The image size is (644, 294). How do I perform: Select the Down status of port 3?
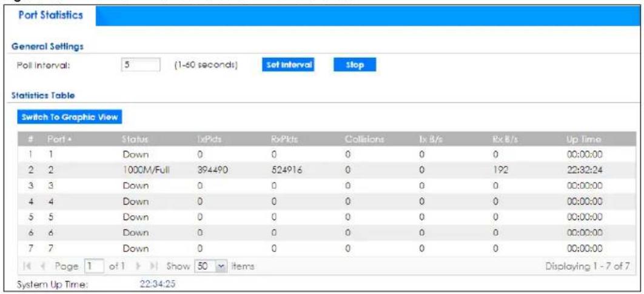coord(135,186)
